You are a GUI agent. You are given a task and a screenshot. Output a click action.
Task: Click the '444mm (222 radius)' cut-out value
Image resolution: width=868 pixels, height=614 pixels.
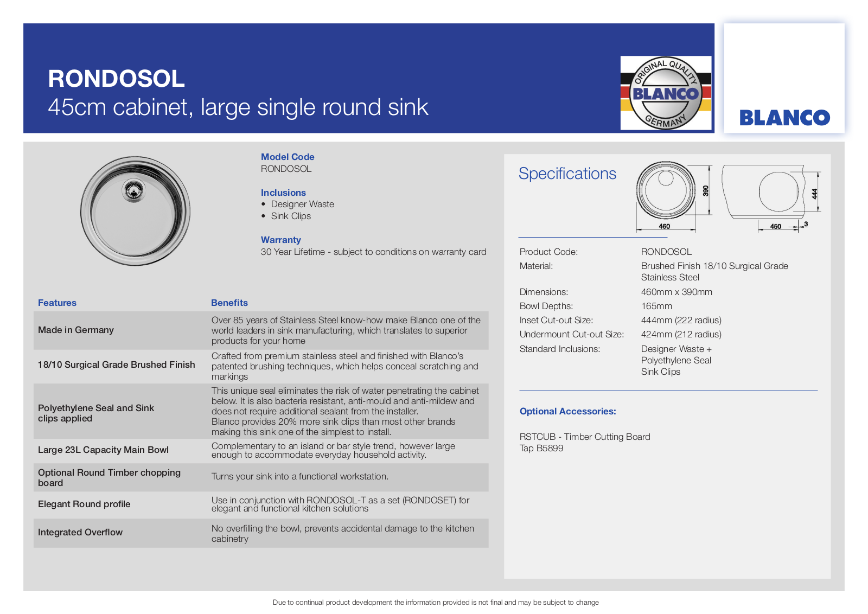point(681,320)
